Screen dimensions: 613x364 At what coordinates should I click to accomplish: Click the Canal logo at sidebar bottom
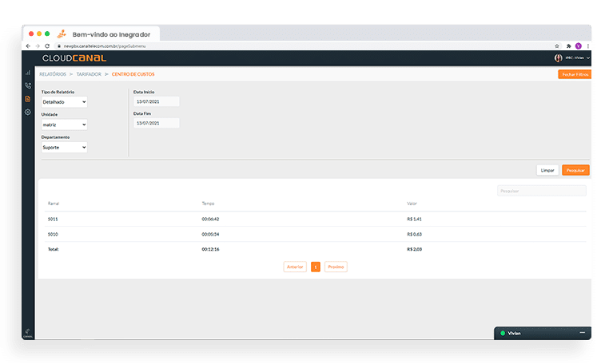tap(28, 333)
